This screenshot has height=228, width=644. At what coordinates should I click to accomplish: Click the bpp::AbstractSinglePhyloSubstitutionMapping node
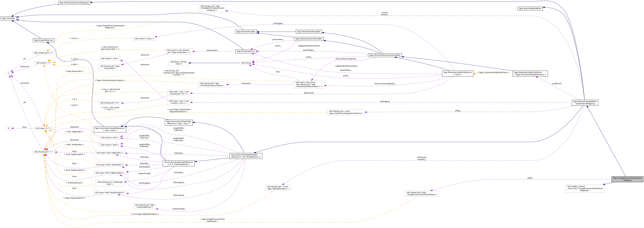(x=585, y=103)
